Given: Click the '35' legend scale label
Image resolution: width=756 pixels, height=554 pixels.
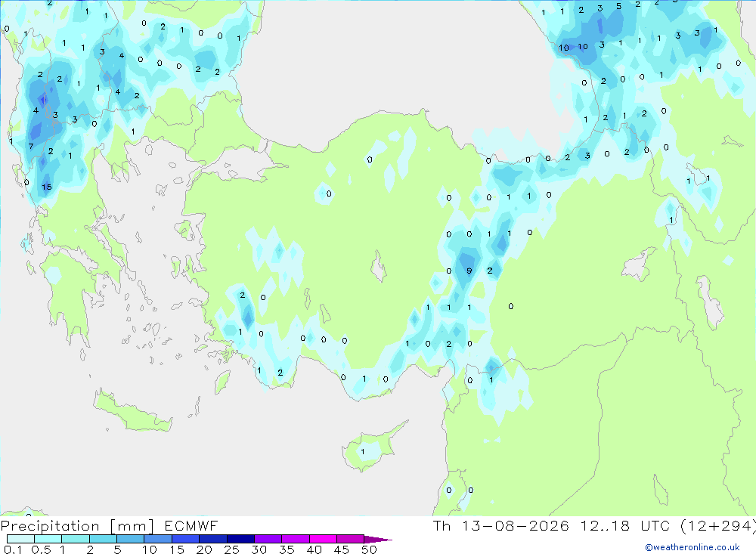Looking at the screenshot, I should point(287,549).
